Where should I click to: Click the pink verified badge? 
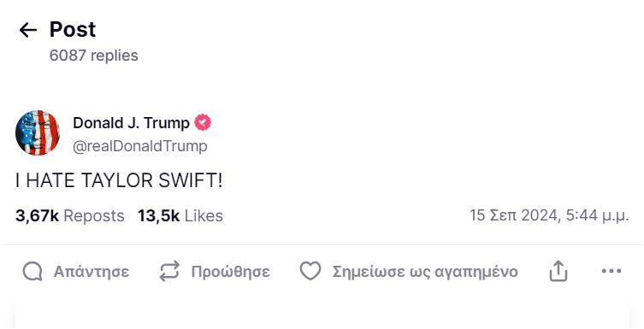pos(203,122)
